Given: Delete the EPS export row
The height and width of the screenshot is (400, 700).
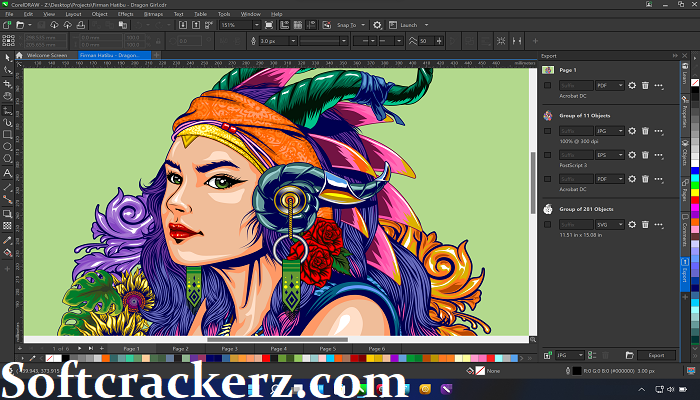Looking at the screenshot, I should pyautogui.click(x=646, y=155).
